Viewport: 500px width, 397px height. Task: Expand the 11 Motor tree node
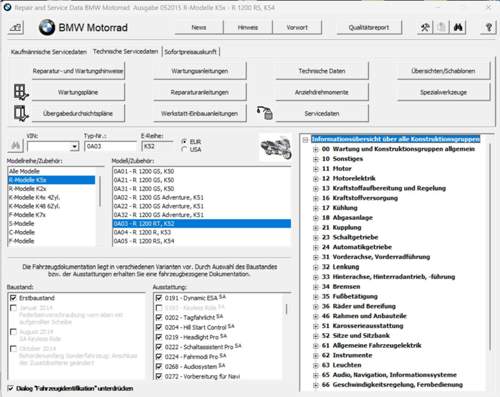pos(315,169)
